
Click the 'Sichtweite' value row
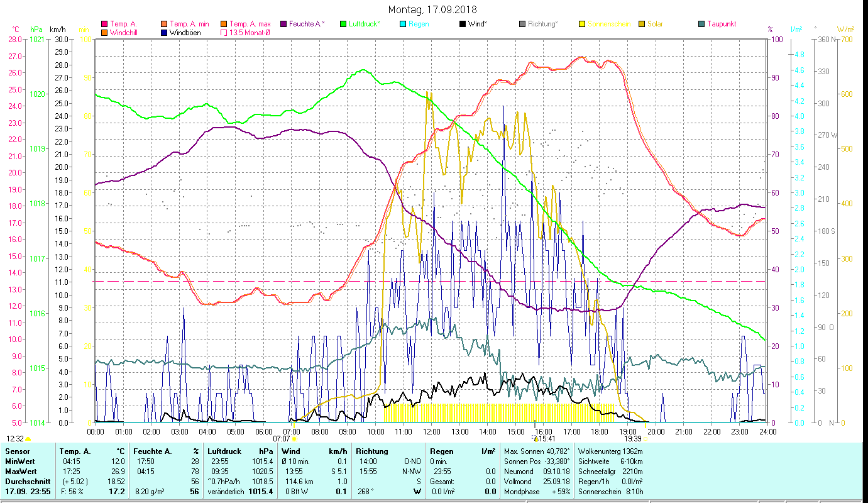[610, 461]
